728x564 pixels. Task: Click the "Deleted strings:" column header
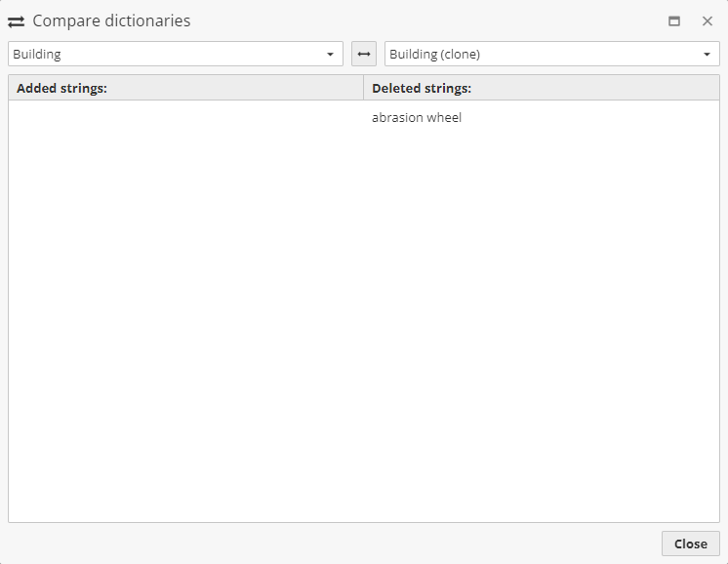[422, 88]
